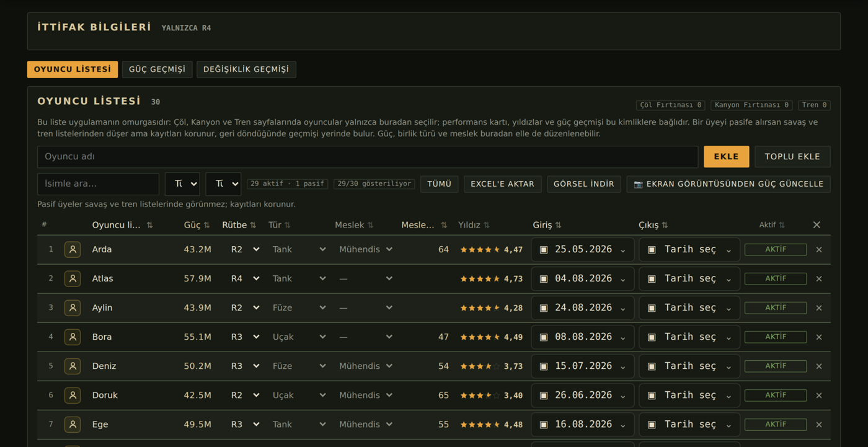Image resolution: width=868 pixels, height=447 pixels.
Task: Sort by Güç column arrows icon
Action: point(206,225)
